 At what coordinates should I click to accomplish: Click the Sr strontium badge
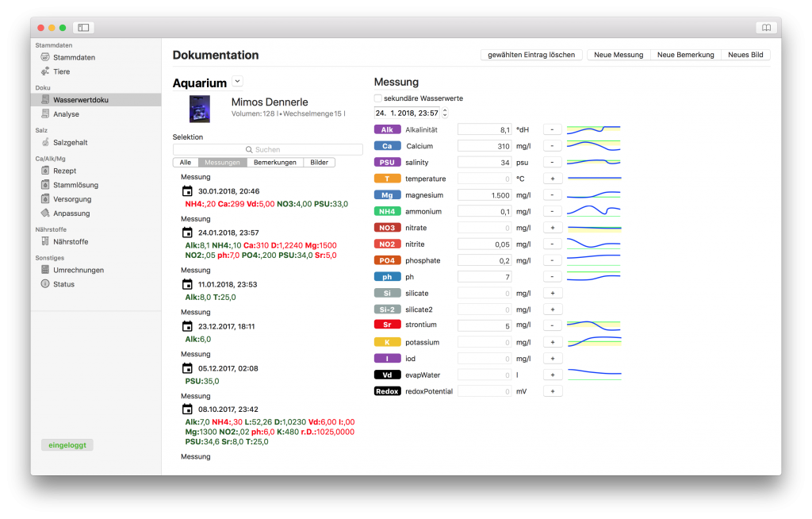[x=387, y=325]
